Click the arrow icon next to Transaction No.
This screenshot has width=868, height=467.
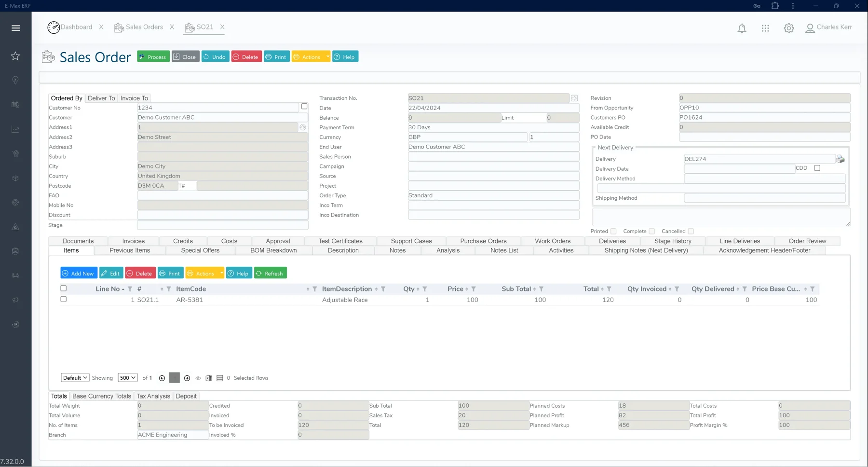[x=574, y=98]
